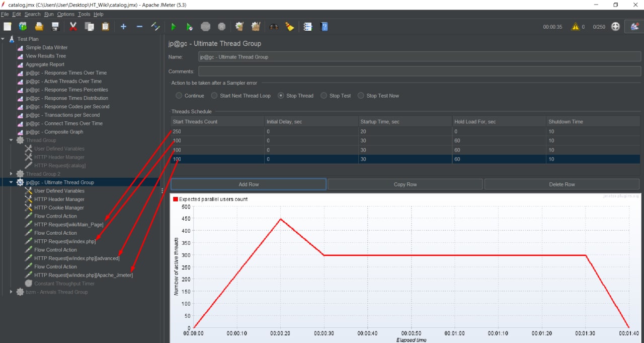644x343 pixels.
Task: Click the Expand All plus icon
Action: [123, 26]
